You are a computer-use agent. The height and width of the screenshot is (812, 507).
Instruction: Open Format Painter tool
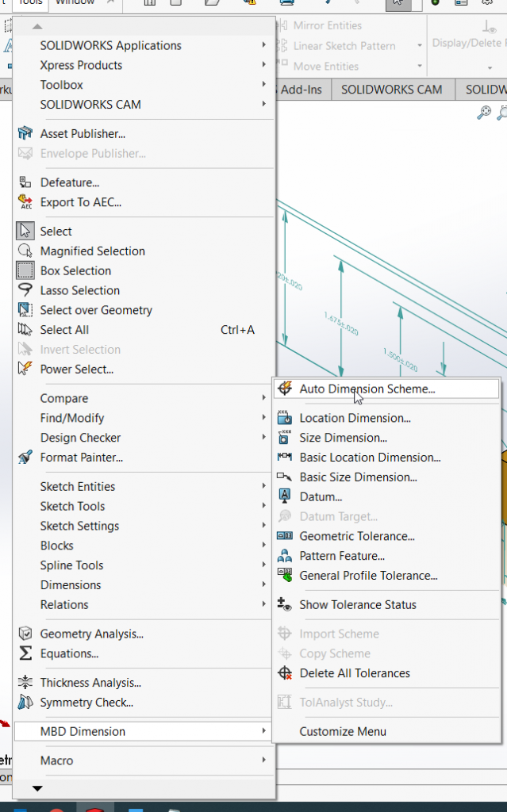pyautogui.click(x=25, y=458)
